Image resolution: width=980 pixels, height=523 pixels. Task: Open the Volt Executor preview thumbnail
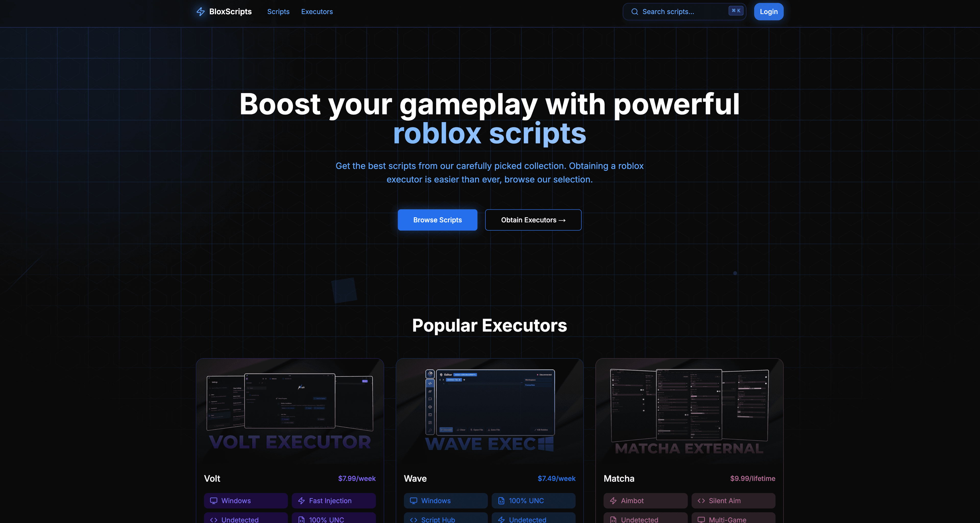pyautogui.click(x=290, y=411)
